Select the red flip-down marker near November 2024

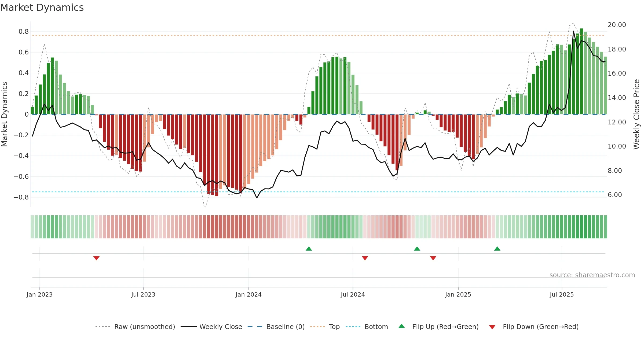click(x=433, y=258)
